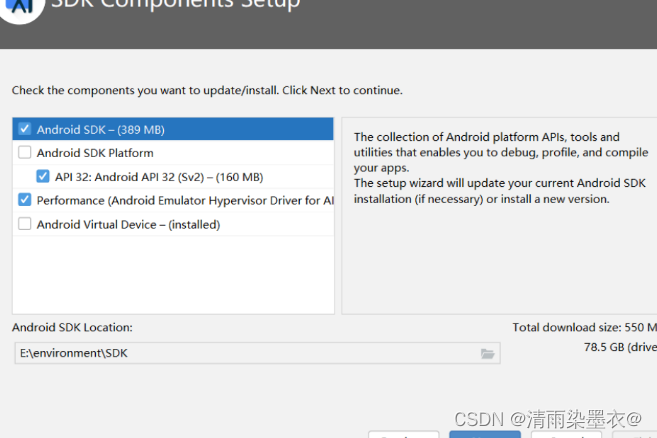657x438 pixels.
Task: Click the Android SDK Location path field
Action: (x=257, y=353)
